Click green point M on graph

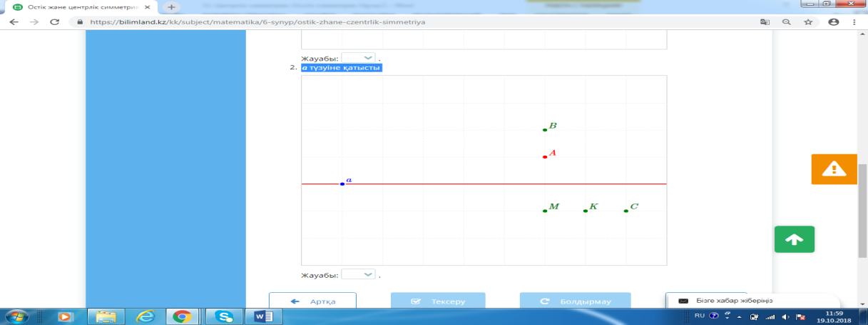point(545,211)
